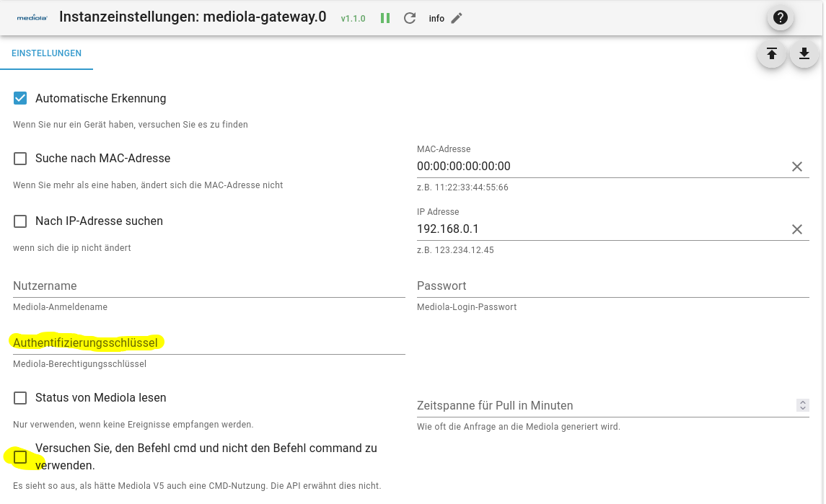Enable Suche nach MAC-Adresse
This screenshot has height=504, width=826.
pyautogui.click(x=20, y=159)
